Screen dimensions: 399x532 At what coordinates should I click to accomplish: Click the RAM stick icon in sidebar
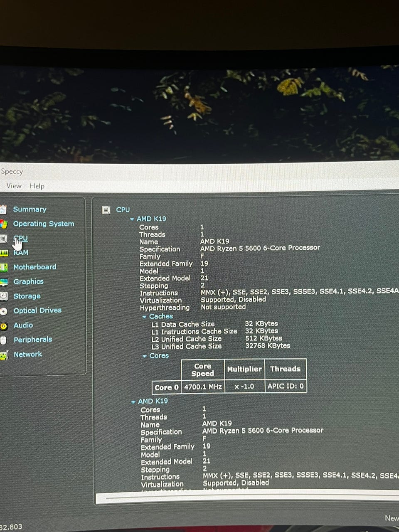click(4, 253)
